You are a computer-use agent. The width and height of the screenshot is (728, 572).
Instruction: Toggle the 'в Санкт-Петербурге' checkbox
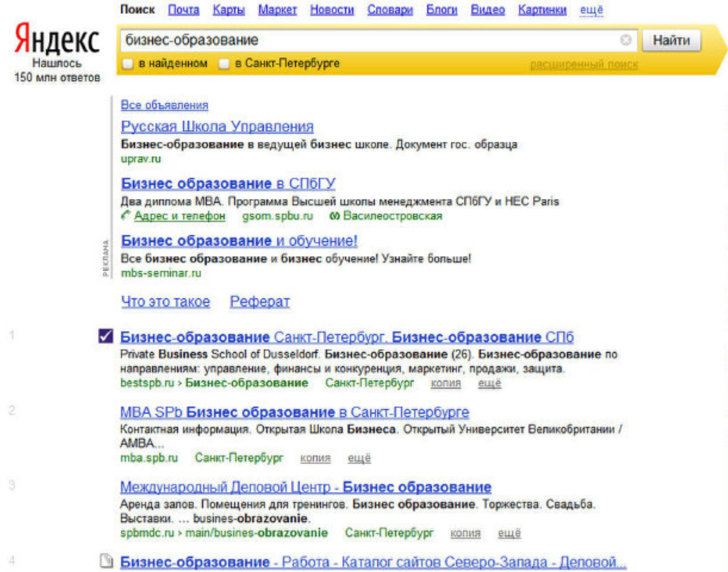224,64
